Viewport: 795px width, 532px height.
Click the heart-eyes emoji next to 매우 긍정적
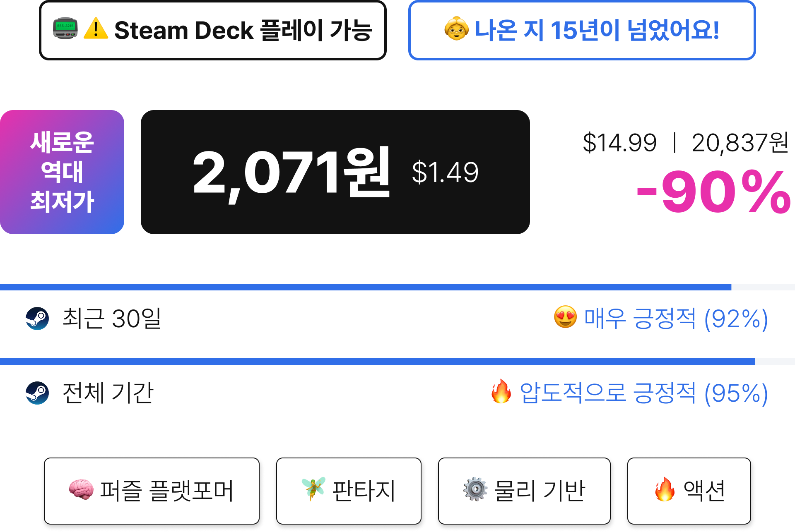(565, 317)
